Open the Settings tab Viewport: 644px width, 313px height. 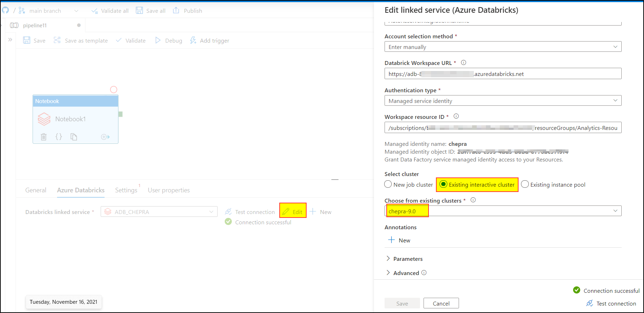pyautogui.click(x=126, y=190)
